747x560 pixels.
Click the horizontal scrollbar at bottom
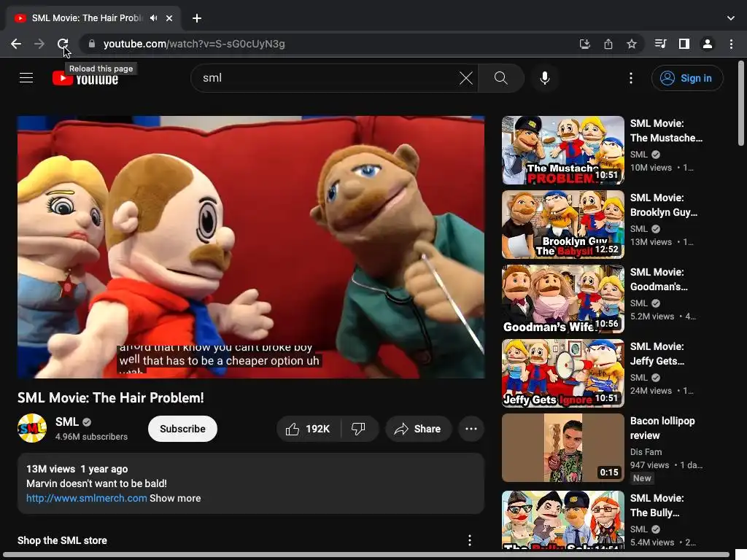pos(365,555)
